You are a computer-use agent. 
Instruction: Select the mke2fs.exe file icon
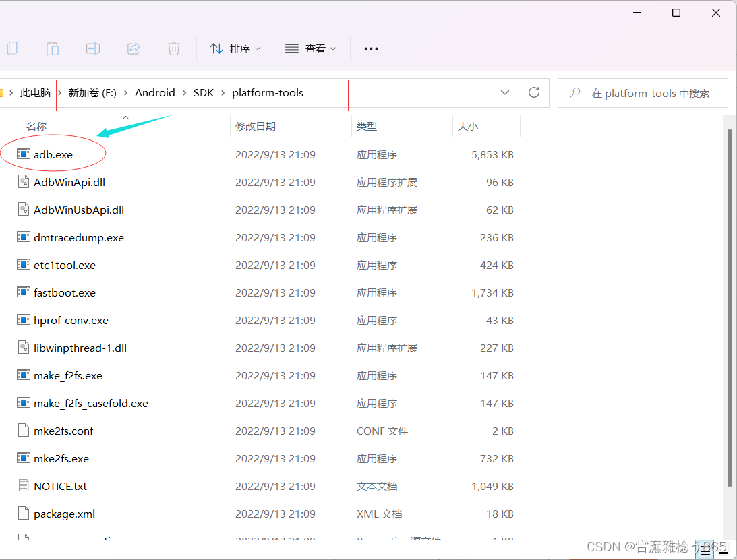(x=24, y=458)
